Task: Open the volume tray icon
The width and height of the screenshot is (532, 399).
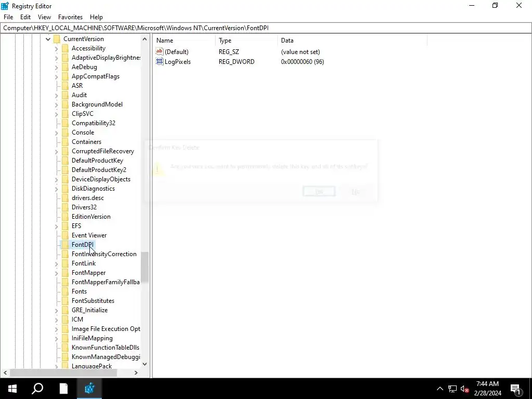Action: click(464, 389)
